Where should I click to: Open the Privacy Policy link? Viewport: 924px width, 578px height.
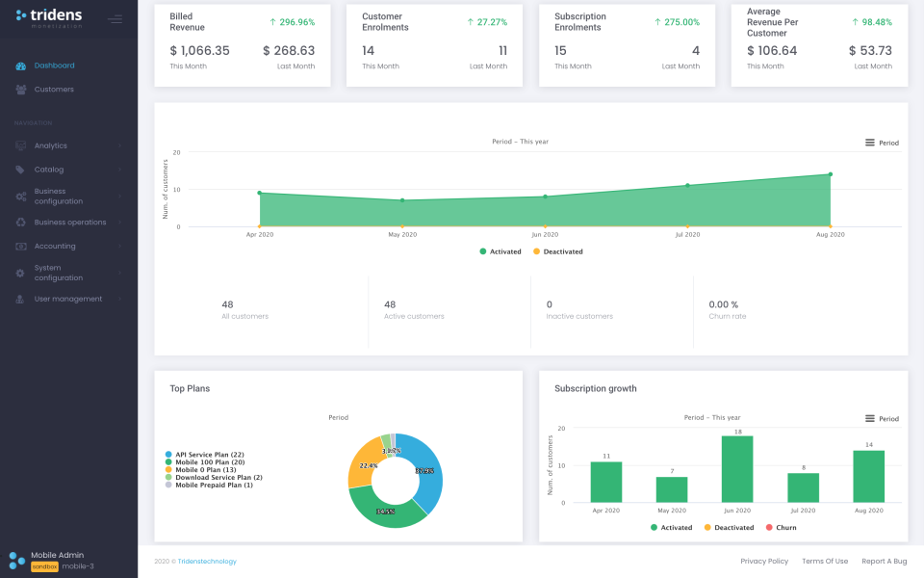763,561
